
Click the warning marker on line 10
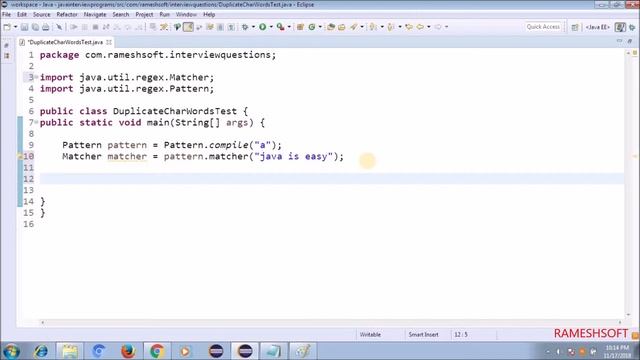point(20,156)
